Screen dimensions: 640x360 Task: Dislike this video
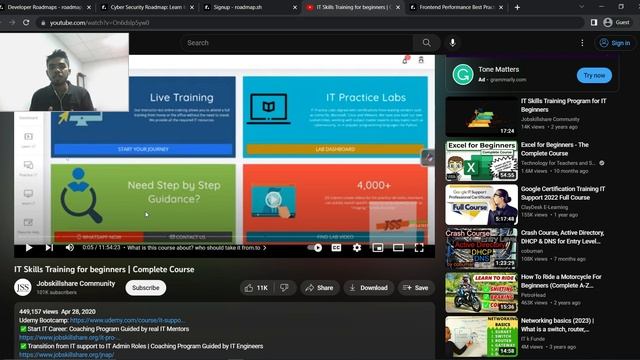(x=284, y=288)
